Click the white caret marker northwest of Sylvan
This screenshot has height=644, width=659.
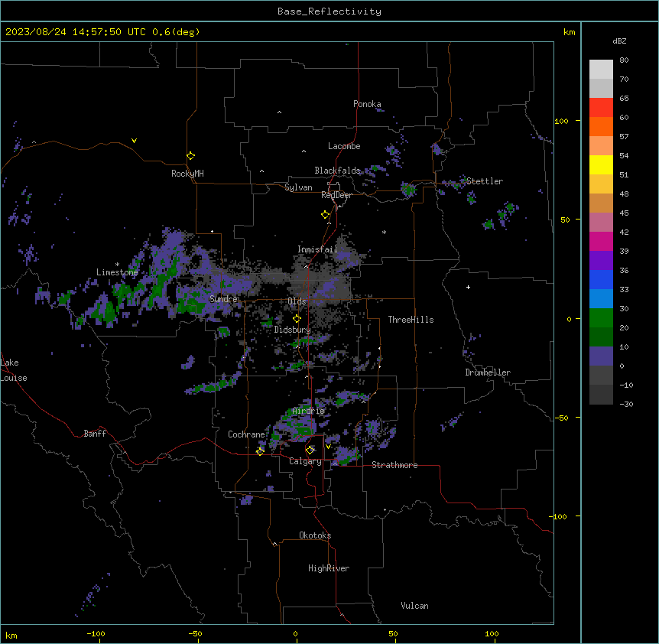[261, 171]
